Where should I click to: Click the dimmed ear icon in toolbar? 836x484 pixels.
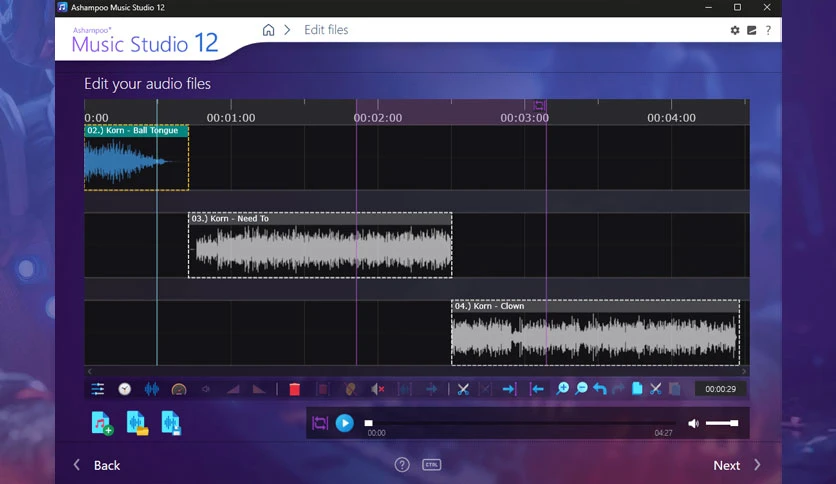click(350, 389)
